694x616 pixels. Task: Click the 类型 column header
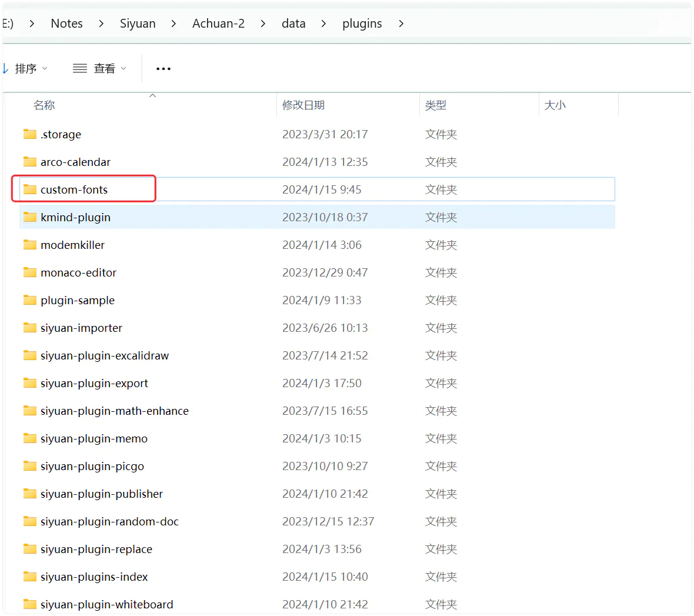(436, 105)
